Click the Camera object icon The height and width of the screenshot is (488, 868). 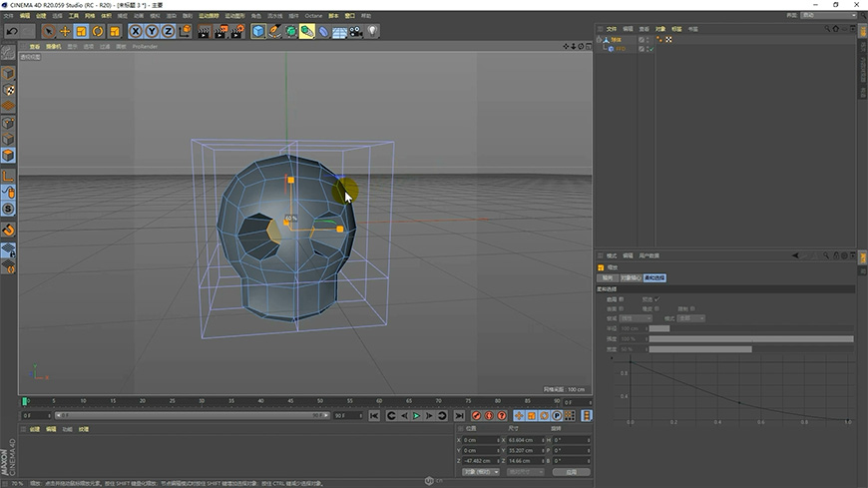pos(356,32)
